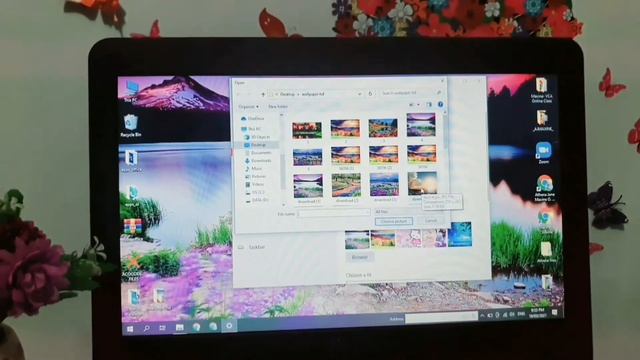
Task: Select Music in the navigation pane
Action: [254, 169]
